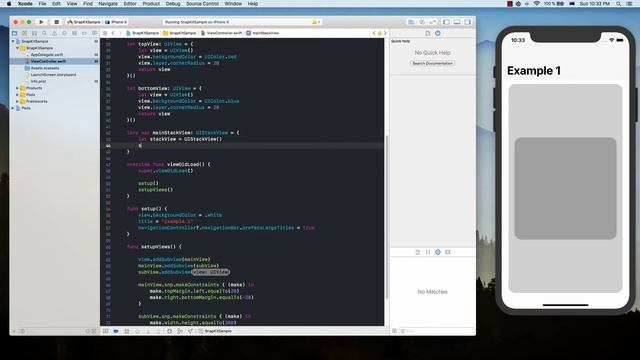The width and height of the screenshot is (640, 360).
Task: Toggle the Debug area visibility
Action: click(x=457, y=22)
